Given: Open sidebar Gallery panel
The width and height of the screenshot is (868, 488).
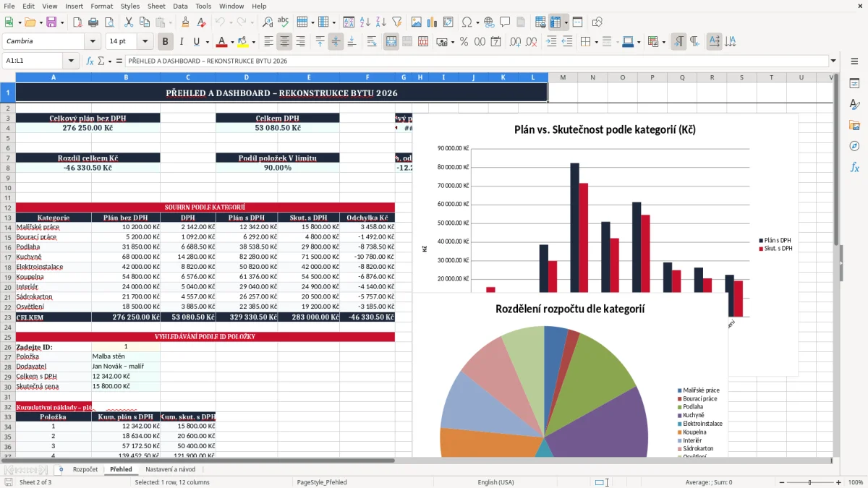Looking at the screenshot, I should (854, 125).
